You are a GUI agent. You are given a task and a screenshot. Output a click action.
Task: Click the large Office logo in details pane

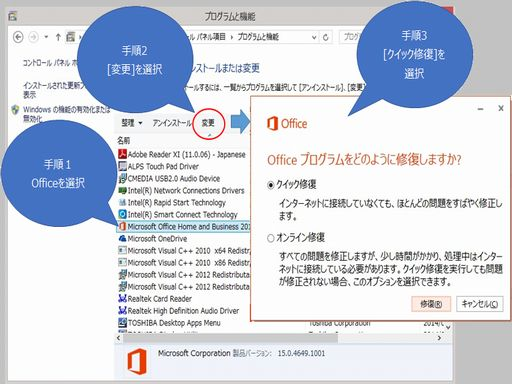pyautogui.click(x=137, y=361)
